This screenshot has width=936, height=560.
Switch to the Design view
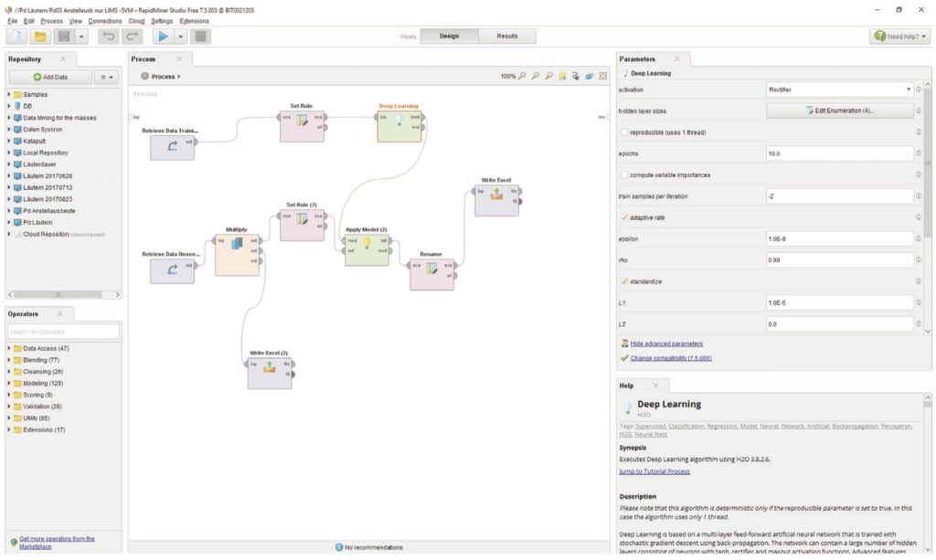449,36
